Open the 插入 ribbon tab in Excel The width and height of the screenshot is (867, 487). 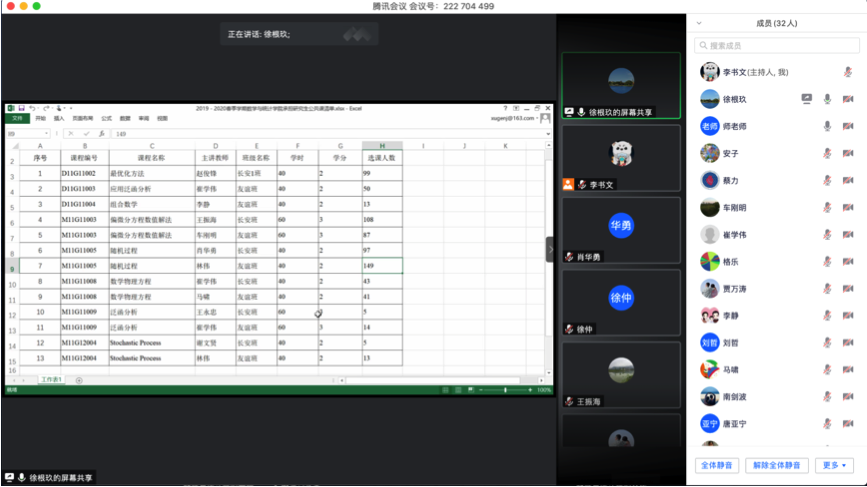[59, 118]
